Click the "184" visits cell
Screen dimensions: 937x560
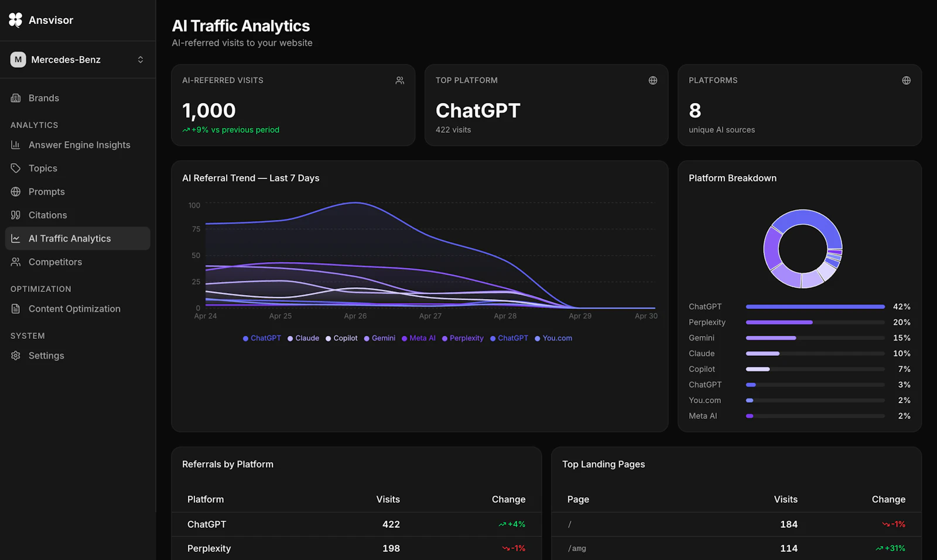pyautogui.click(x=789, y=524)
